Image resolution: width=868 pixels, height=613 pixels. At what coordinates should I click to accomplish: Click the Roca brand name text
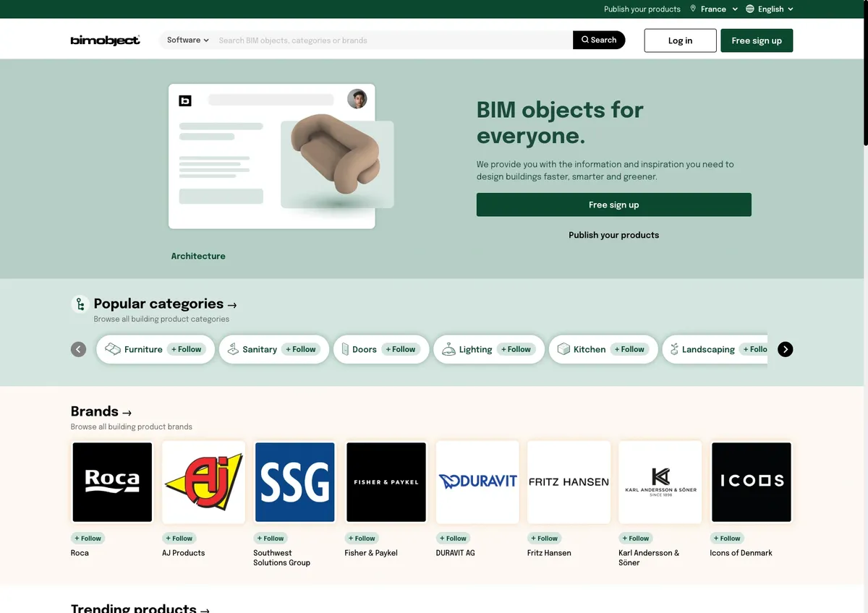(80, 553)
